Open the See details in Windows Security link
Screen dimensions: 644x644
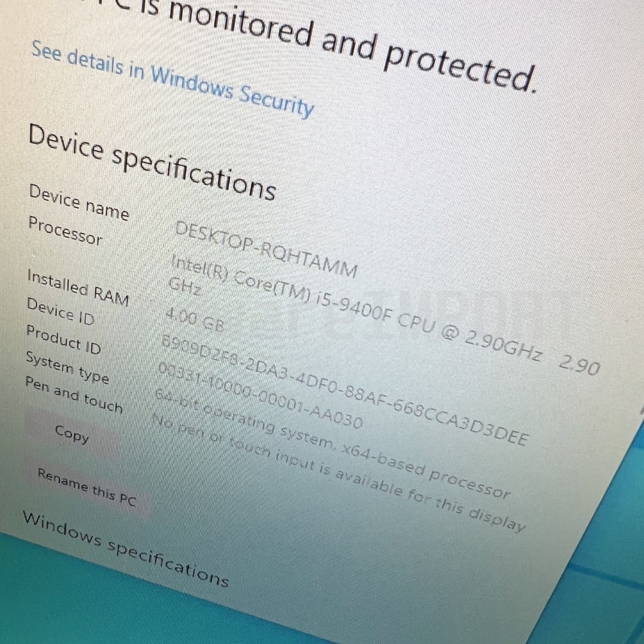coord(173,79)
